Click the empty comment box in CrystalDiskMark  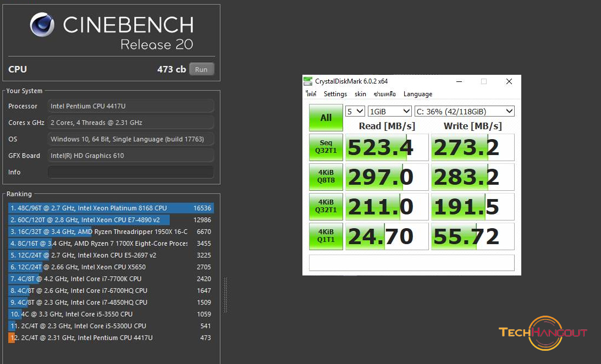click(x=412, y=262)
